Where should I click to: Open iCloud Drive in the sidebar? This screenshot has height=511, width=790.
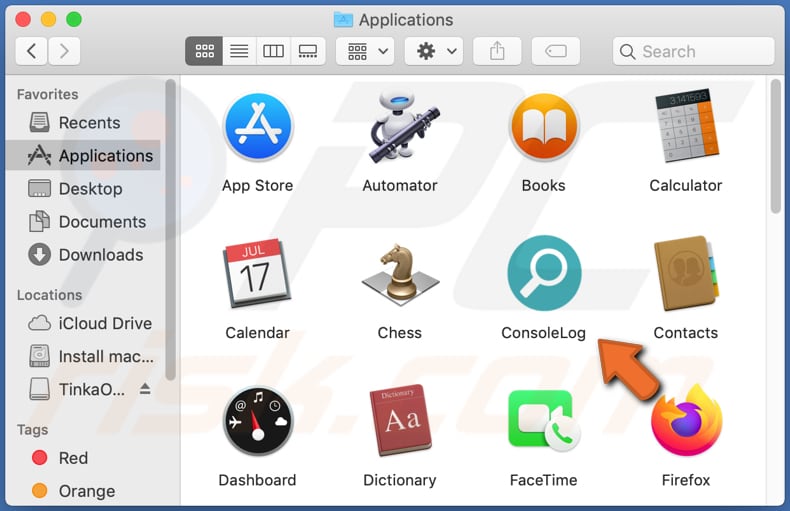[83, 323]
